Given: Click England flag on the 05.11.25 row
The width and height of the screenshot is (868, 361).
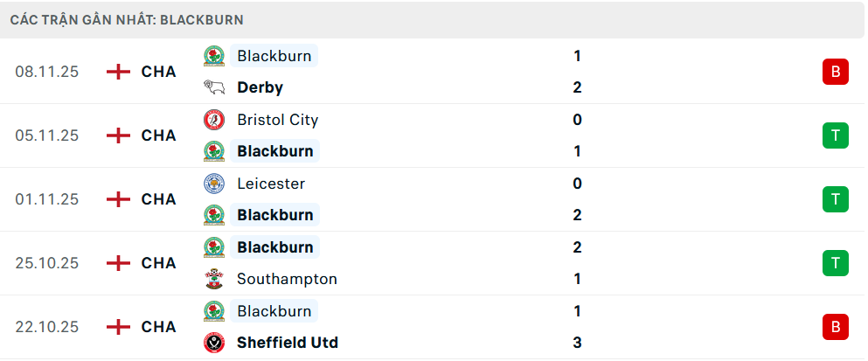Looking at the screenshot, I should click(x=118, y=135).
